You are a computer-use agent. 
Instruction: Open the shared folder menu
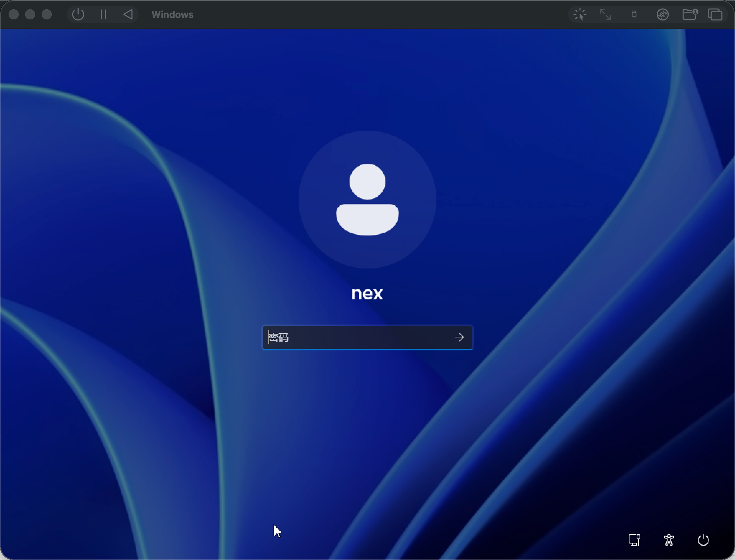(689, 15)
